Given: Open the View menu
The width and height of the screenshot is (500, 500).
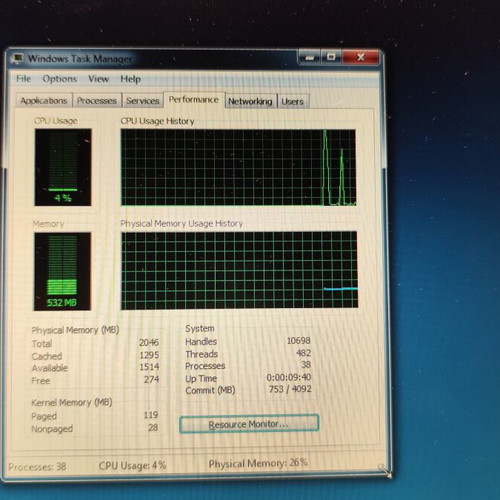Looking at the screenshot, I should [98, 79].
